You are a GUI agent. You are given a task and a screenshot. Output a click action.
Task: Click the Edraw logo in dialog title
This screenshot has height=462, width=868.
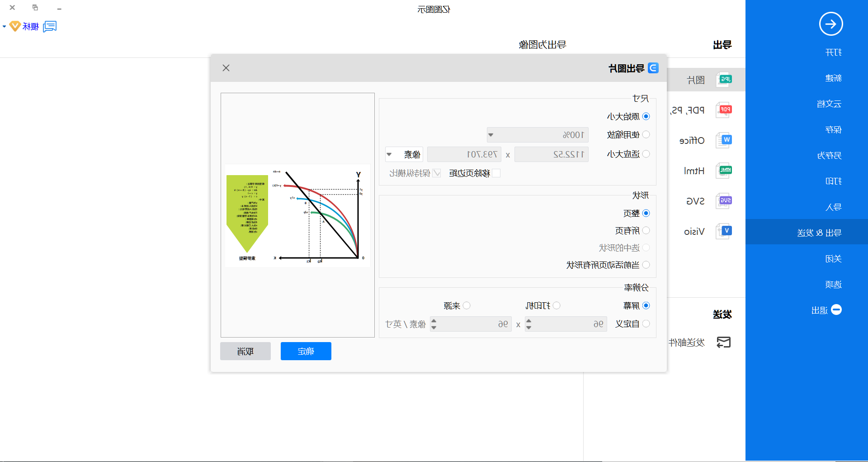(653, 68)
